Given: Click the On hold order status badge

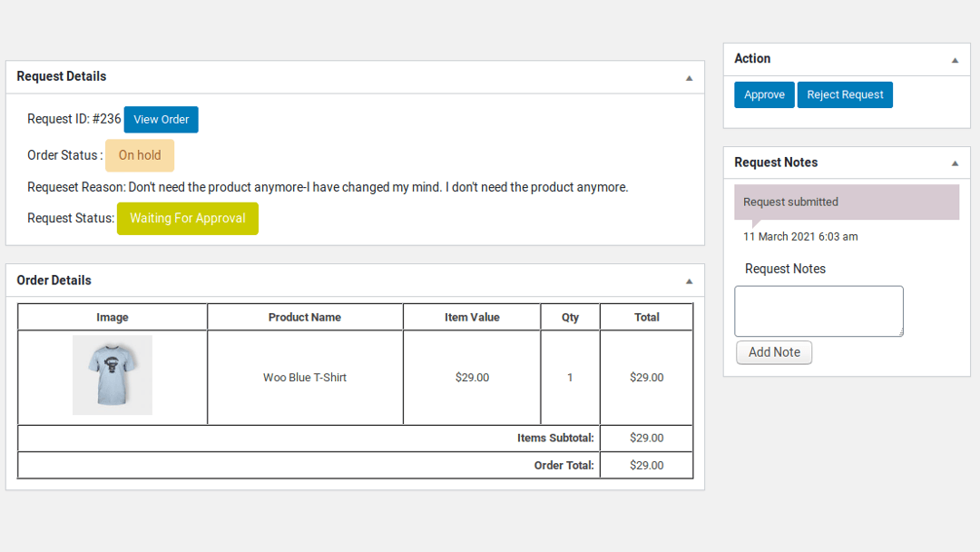Looking at the screenshot, I should pyautogui.click(x=140, y=155).
